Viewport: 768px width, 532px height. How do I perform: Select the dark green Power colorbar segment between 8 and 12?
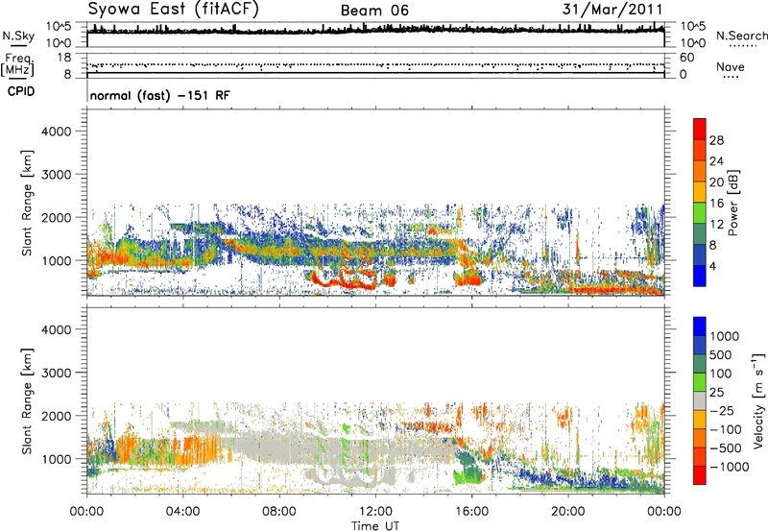click(x=700, y=234)
